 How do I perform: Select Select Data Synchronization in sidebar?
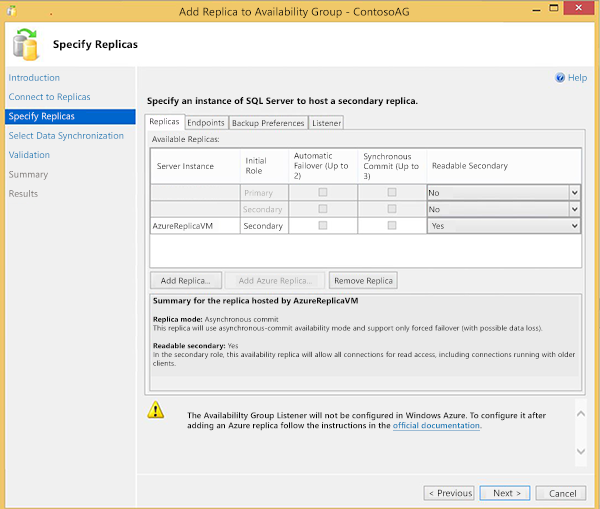(66, 136)
